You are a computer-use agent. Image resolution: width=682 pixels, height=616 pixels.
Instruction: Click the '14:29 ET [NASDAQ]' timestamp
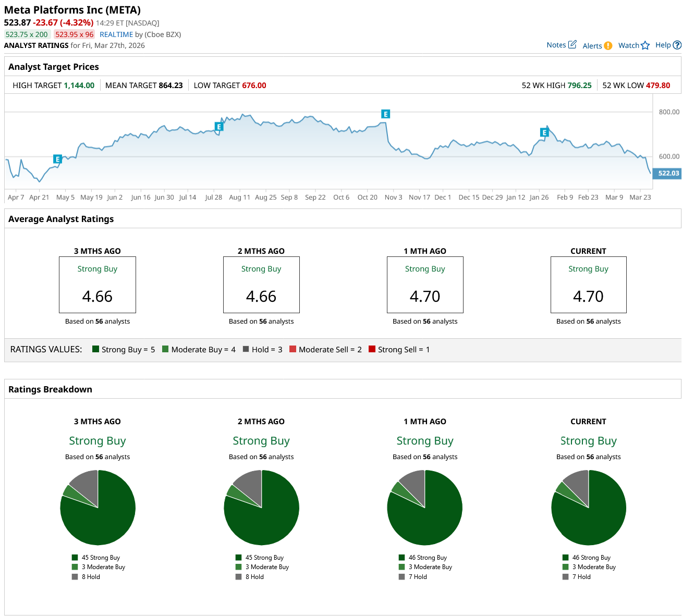[128, 23]
